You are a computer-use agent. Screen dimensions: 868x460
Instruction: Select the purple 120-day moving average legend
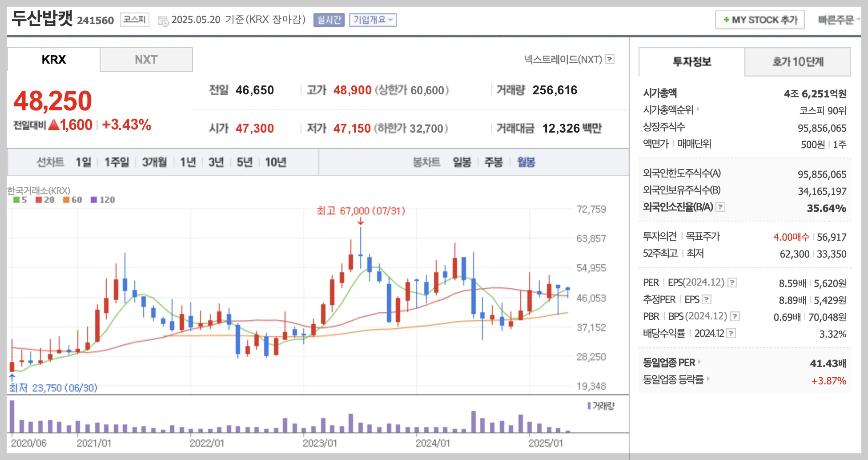coord(103,200)
